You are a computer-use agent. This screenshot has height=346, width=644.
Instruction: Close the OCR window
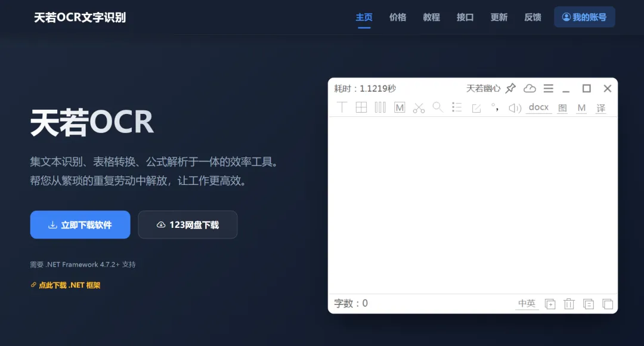point(608,88)
